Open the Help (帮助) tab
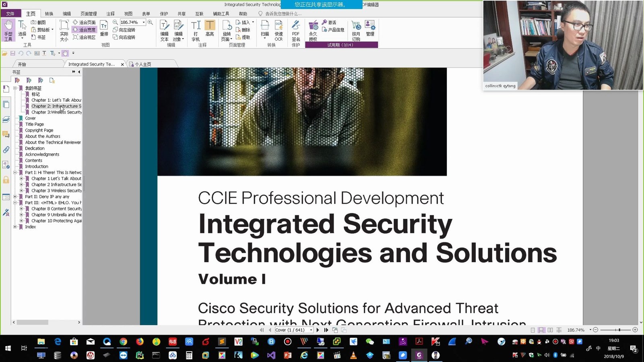Viewport: 644px width, 362px height. pos(243,14)
